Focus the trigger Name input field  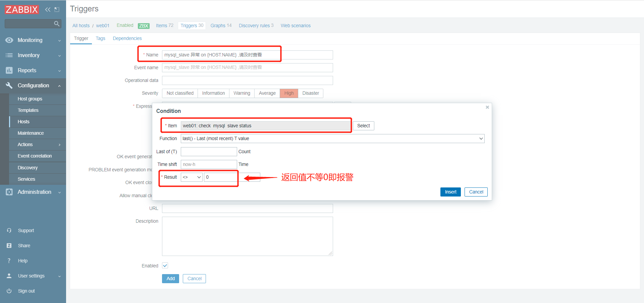pyautogui.click(x=248, y=55)
